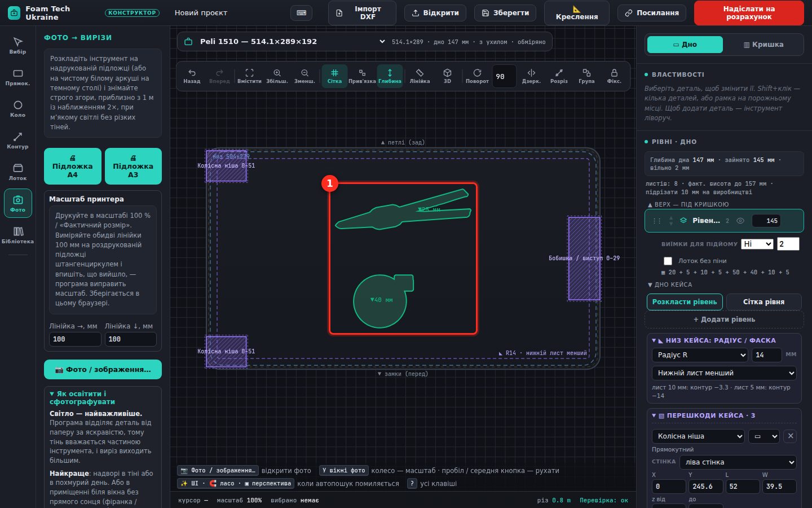Viewport: 812px width, 508px height.
Task: Remove the Колісна ніша obstacle with X
Action: coord(791,436)
